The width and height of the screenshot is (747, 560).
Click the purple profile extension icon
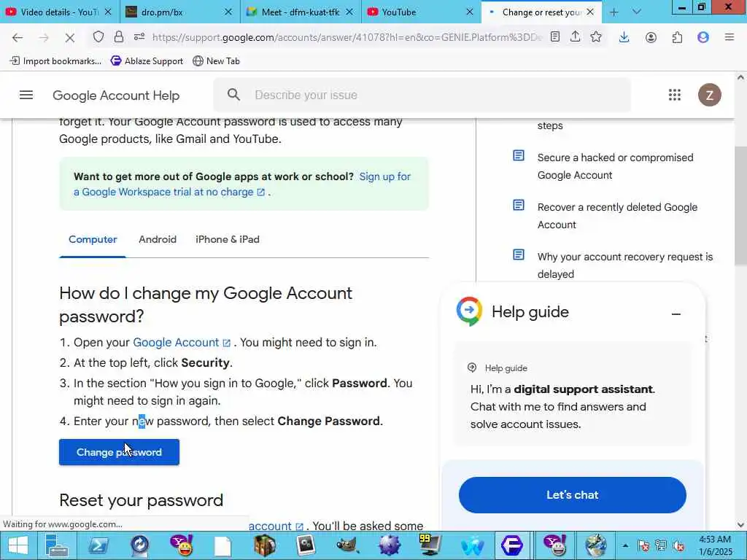pyautogui.click(x=703, y=37)
